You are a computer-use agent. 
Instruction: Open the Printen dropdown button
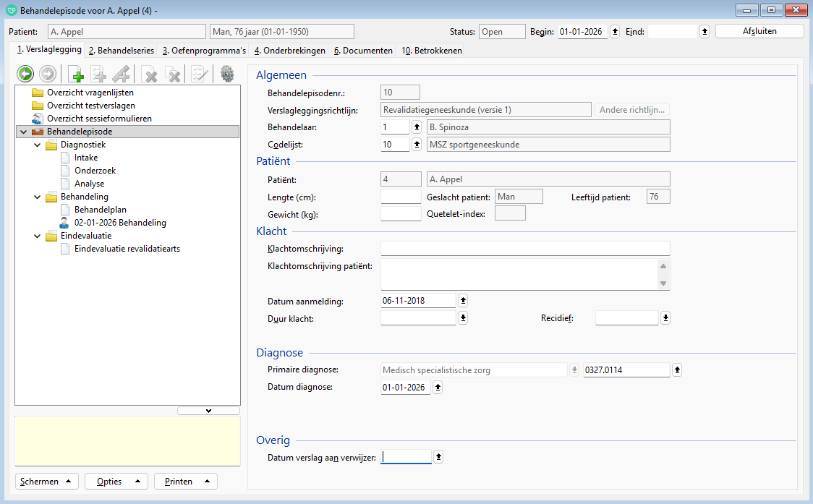coord(186,481)
